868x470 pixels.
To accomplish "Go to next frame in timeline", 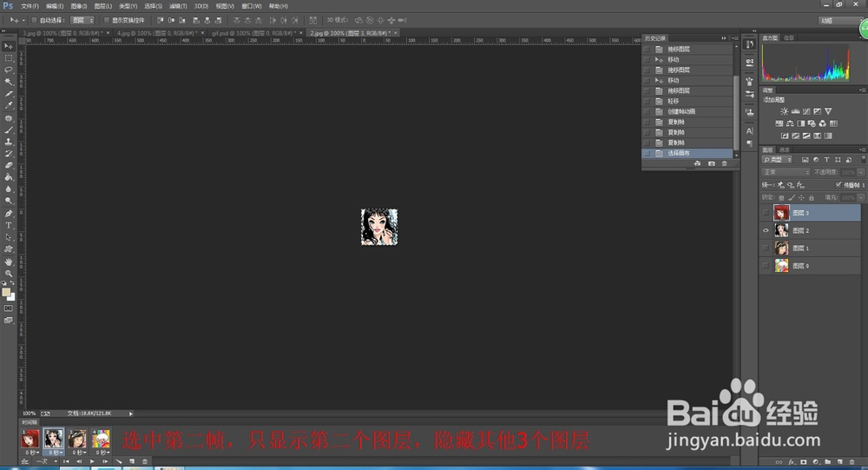I will coord(105,461).
